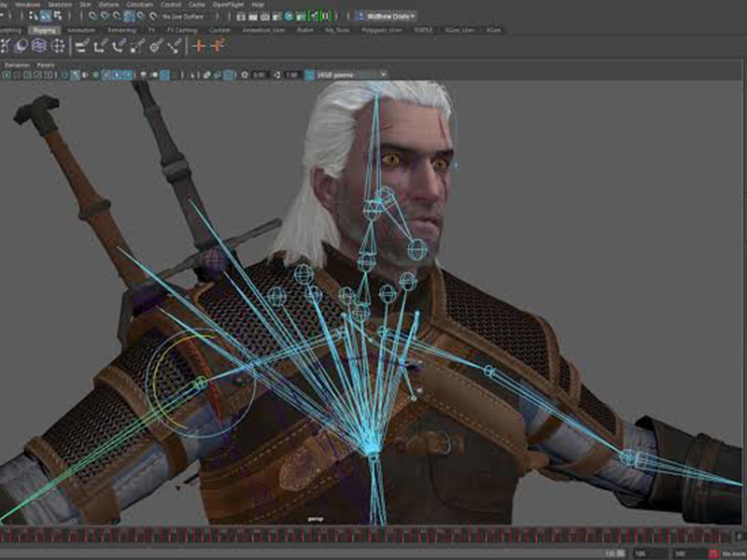
Task: Click the Cluster shelf icon
Action: [58, 46]
